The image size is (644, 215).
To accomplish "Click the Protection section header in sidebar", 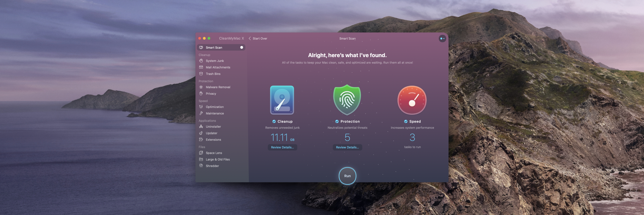I will (x=206, y=81).
